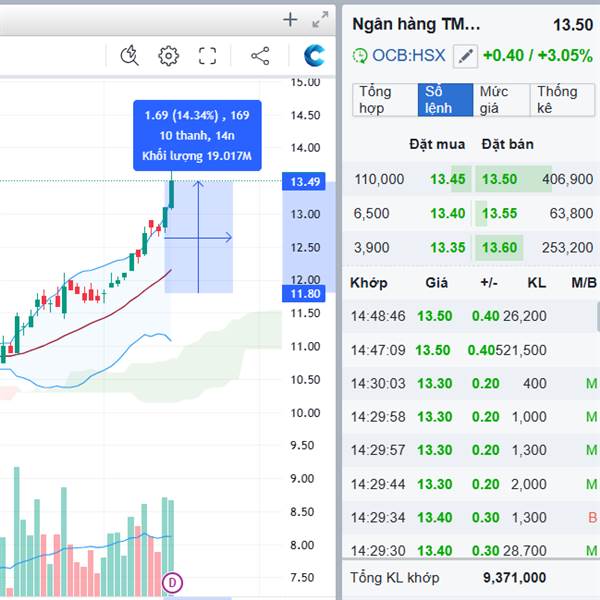Click ask volume 253,200
Screen dimensions: 600x600
(x=567, y=248)
